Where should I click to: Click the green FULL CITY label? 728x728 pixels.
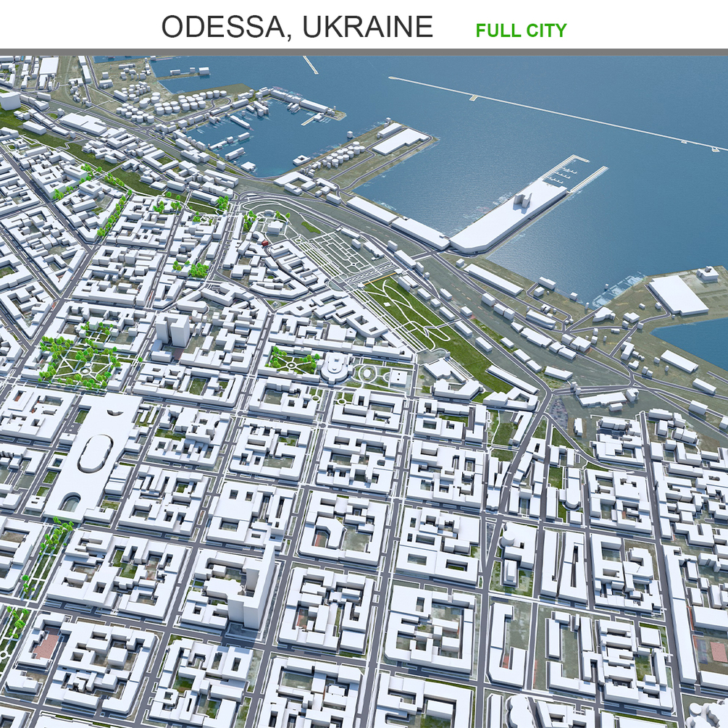(521, 30)
